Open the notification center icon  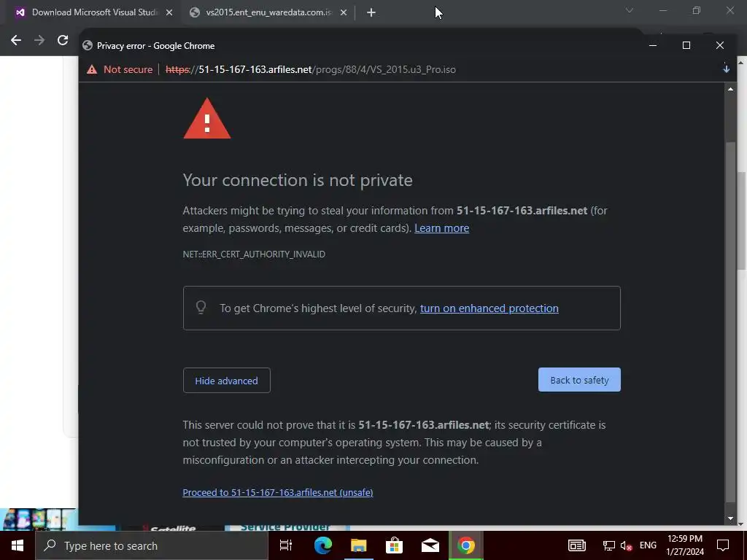723,545
